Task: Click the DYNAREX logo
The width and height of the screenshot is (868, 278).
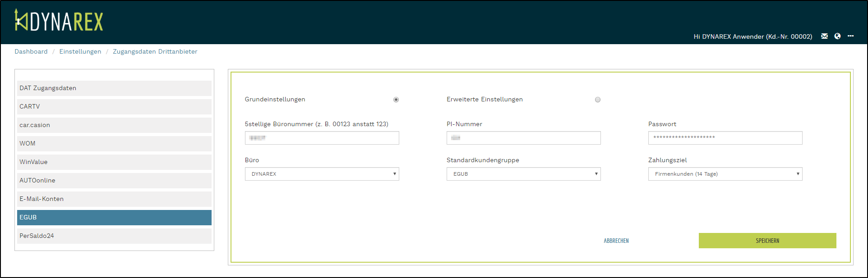Action: (59, 21)
